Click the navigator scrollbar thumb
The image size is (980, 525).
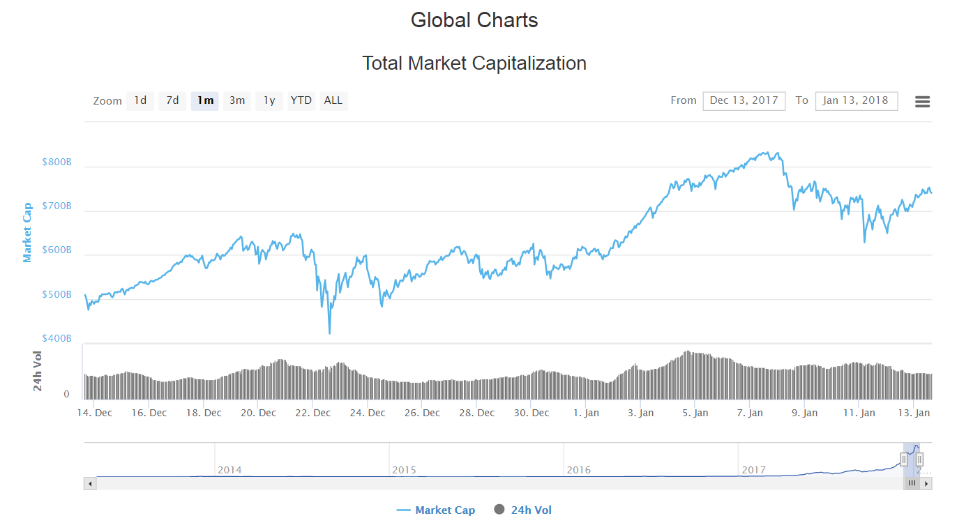pyautogui.click(x=912, y=482)
